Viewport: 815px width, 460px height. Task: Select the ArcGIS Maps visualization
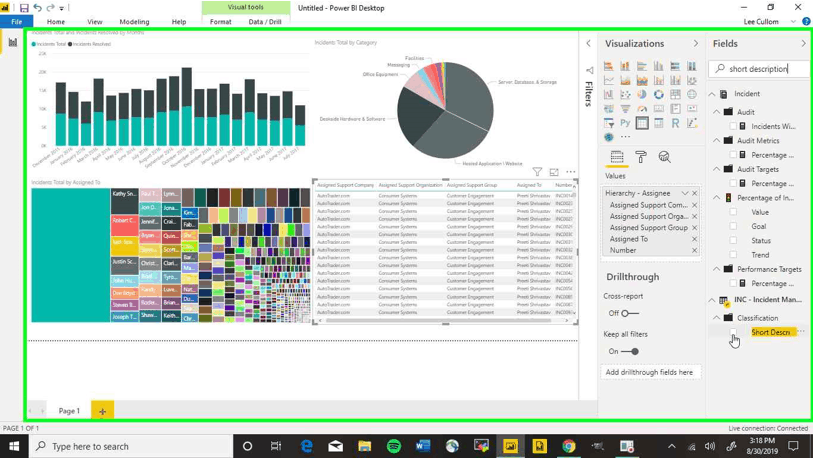click(609, 137)
